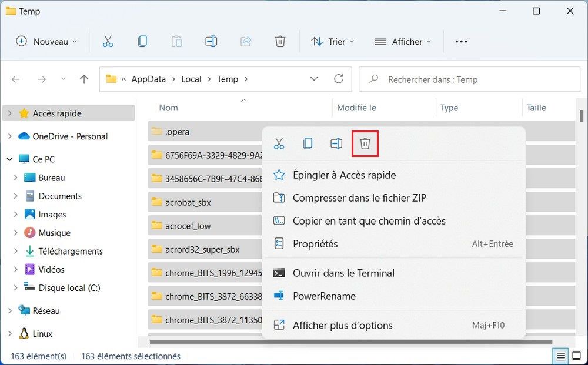Expand the OneDrive - Personal node
This screenshot has width=588, height=365.
9,136
